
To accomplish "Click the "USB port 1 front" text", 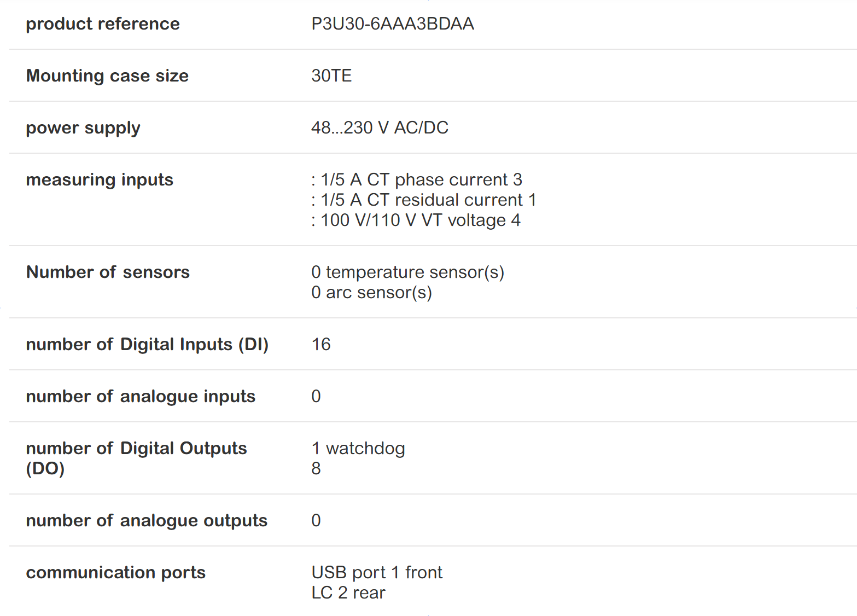I will click(377, 572).
